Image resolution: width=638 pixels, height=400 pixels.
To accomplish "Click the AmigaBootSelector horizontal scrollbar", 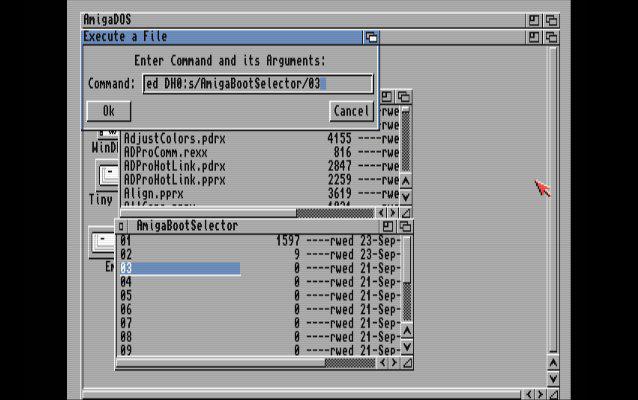I will [x=246, y=363].
